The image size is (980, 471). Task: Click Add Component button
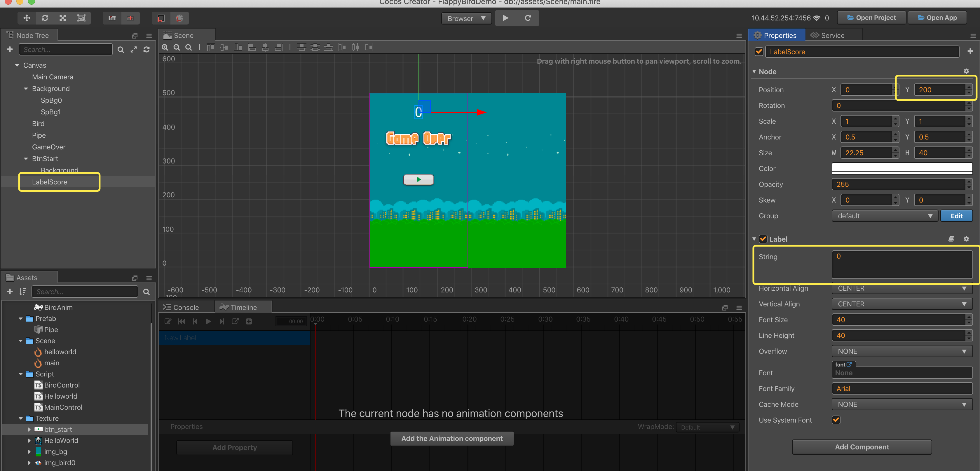(x=862, y=447)
